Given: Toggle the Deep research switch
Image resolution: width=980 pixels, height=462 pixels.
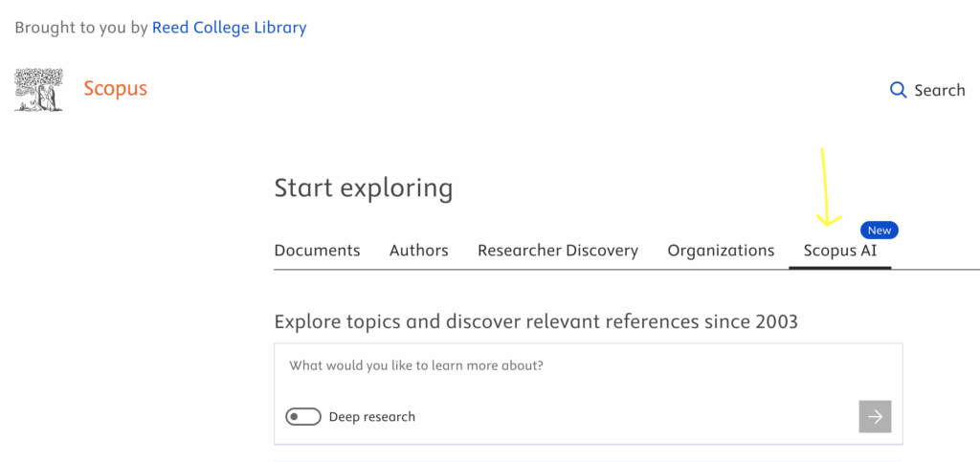Looking at the screenshot, I should 303,416.
